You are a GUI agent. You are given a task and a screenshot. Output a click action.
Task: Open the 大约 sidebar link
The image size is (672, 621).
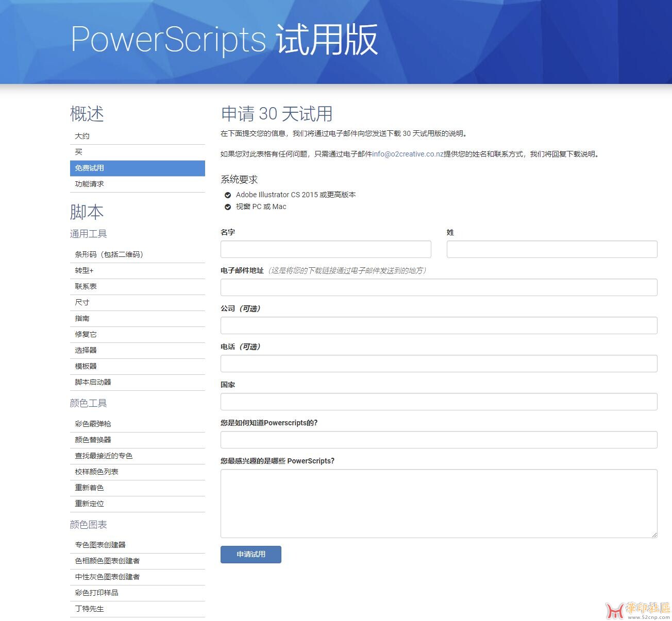(137, 136)
